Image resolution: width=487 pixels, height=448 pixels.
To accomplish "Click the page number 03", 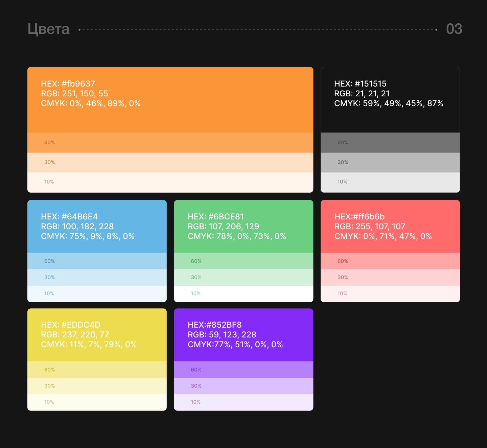I will (454, 29).
